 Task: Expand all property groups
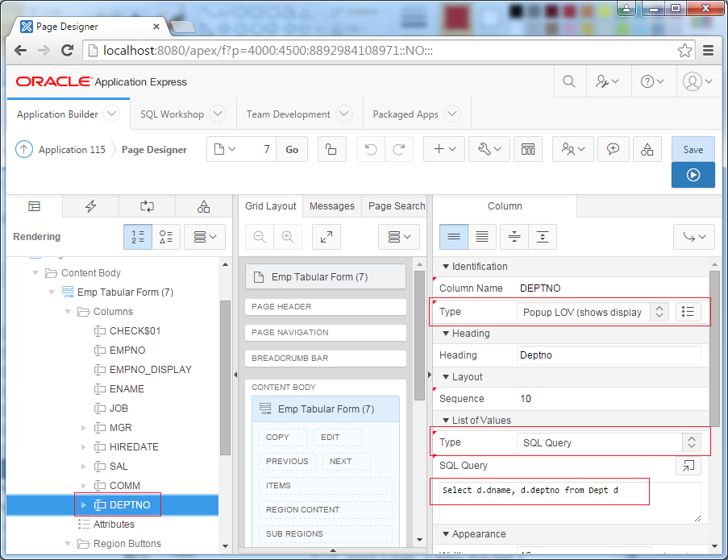pos(543,237)
